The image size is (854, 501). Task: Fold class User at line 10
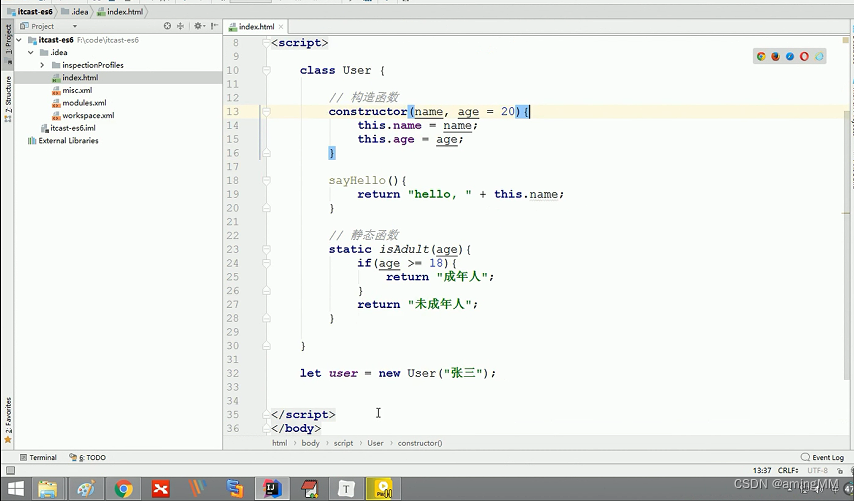click(x=266, y=70)
